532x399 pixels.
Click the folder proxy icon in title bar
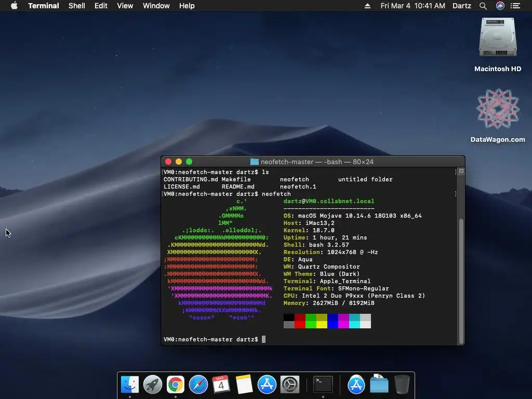click(255, 162)
